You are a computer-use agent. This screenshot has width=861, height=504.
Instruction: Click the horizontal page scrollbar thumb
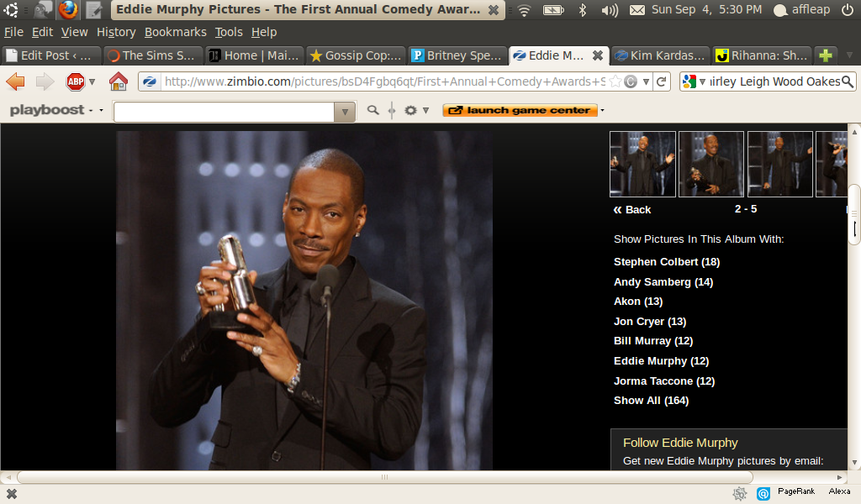384,477
